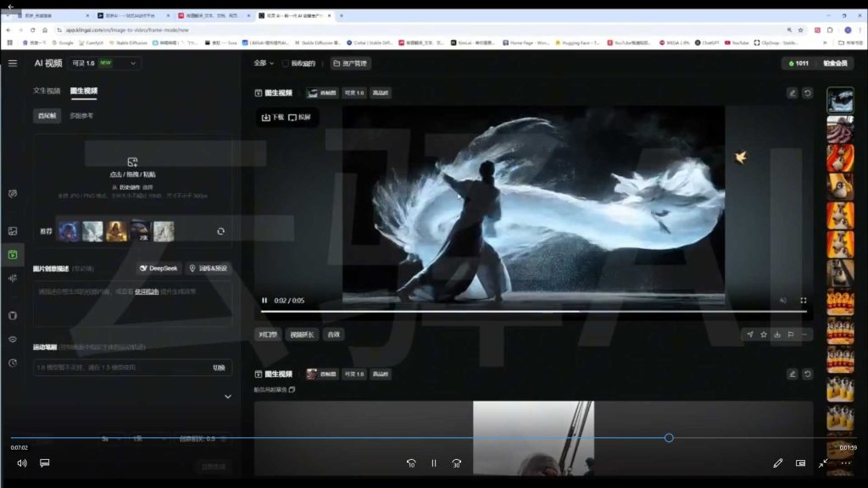Open the 全部 asset filter dropdown
The width and height of the screenshot is (868, 488).
pyautogui.click(x=259, y=63)
